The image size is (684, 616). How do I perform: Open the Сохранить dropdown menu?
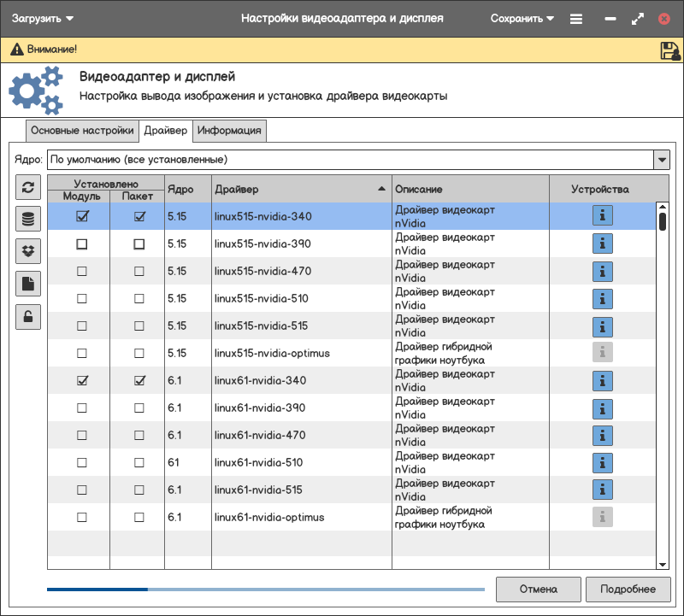[522, 19]
